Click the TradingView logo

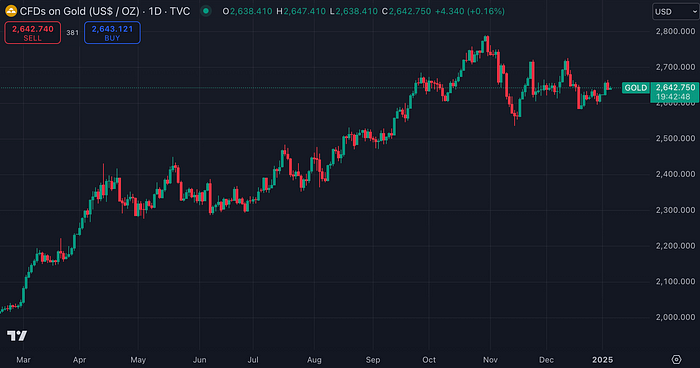tap(17, 335)
